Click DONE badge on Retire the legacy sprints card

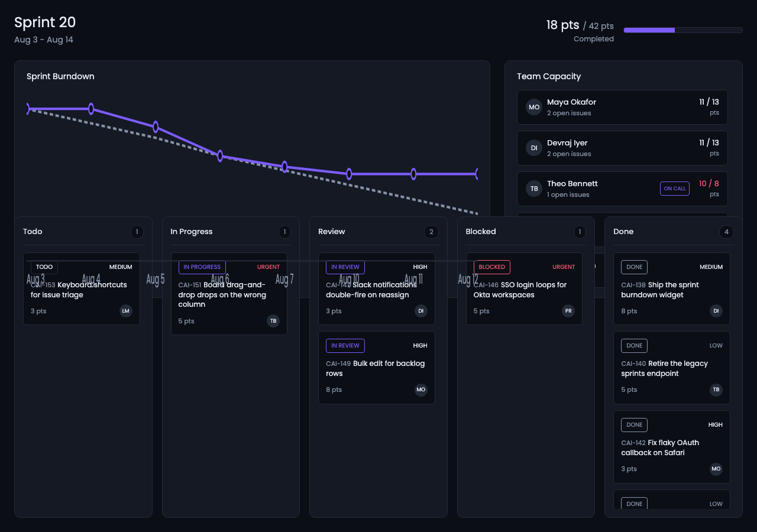[x=635, y=346]
